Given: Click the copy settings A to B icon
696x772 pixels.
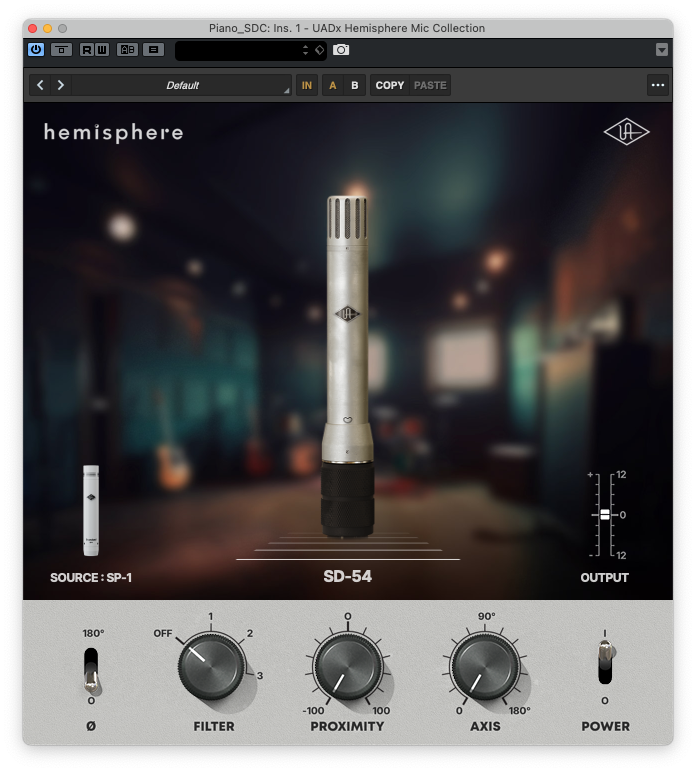Looking at the screenshot, I should (154, 50).
